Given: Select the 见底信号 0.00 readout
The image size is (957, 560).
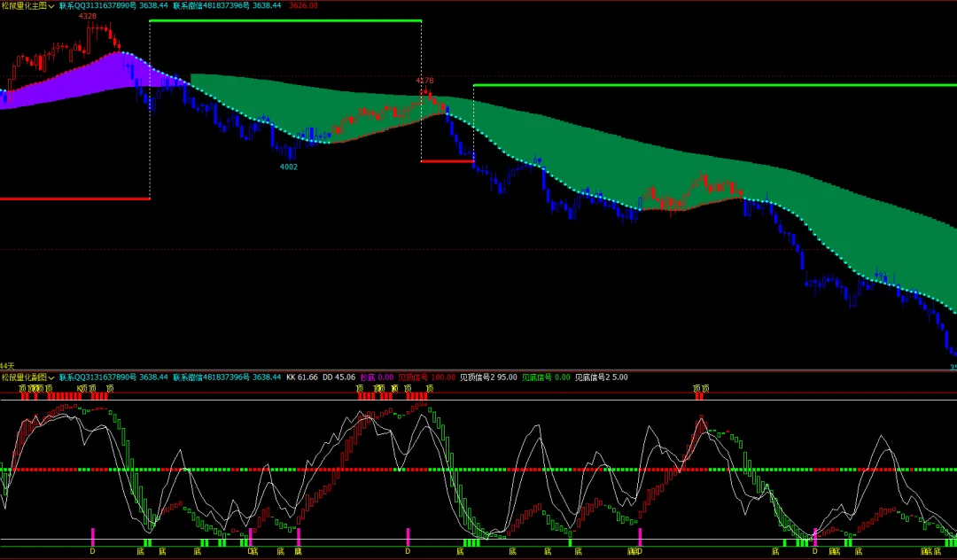Looking at the screenshot, I should [x=546, y=377].
